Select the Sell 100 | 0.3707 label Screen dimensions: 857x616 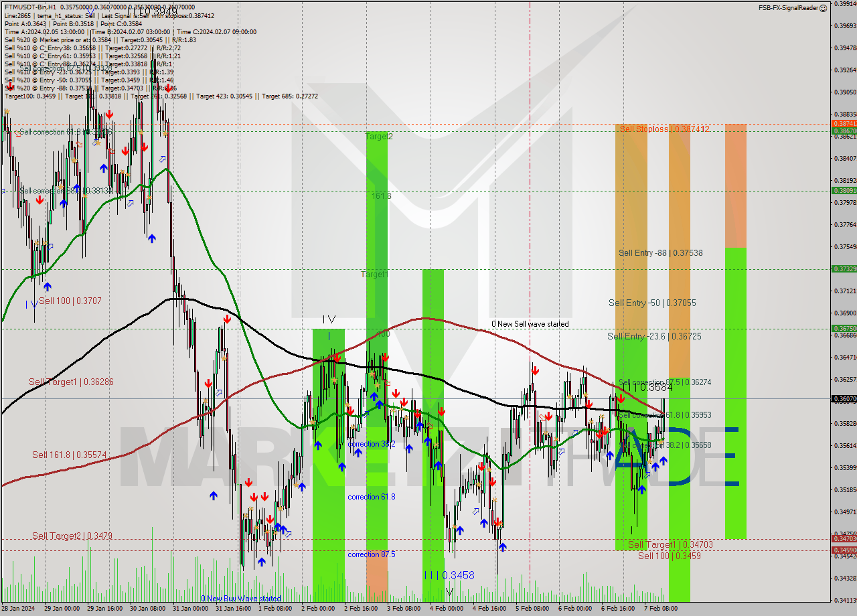(70, 301)
